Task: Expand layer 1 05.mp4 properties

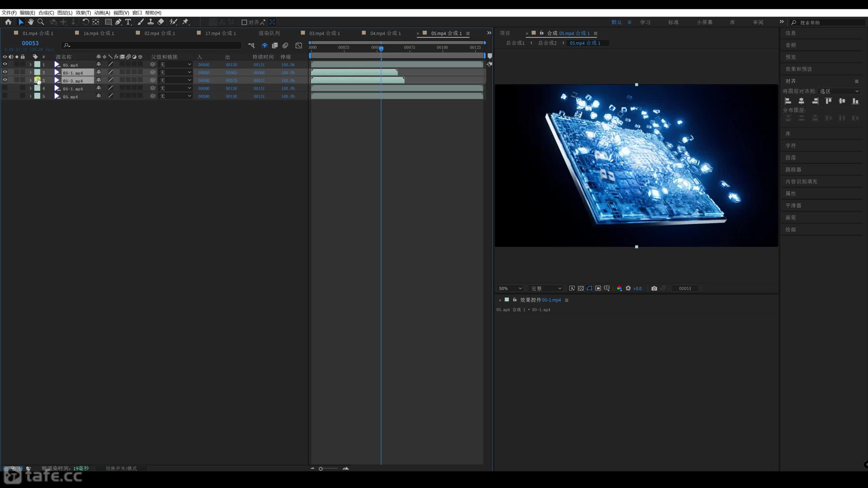Action: 31,64
